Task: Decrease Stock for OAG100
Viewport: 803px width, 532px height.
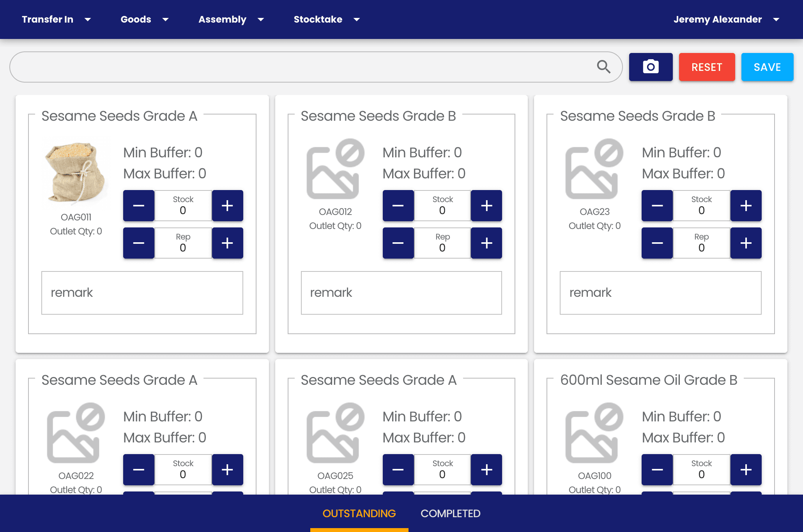Action: click(657, 470)
